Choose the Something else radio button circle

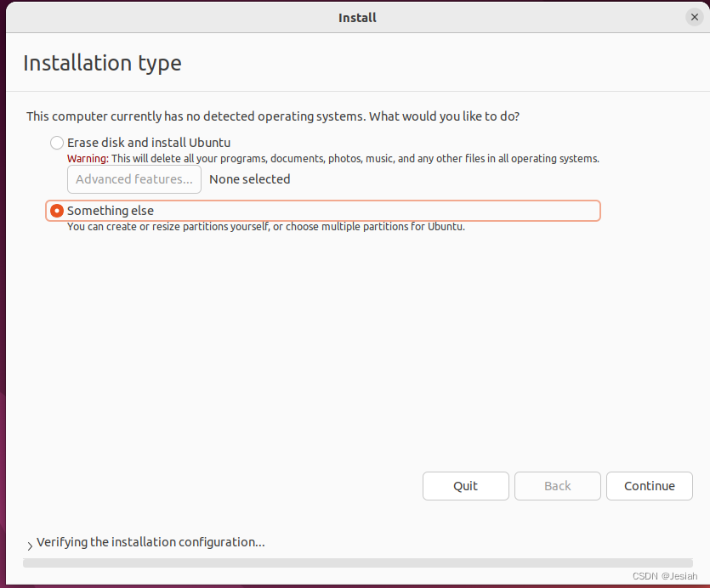pyautogui.click(x=57, y=211)
